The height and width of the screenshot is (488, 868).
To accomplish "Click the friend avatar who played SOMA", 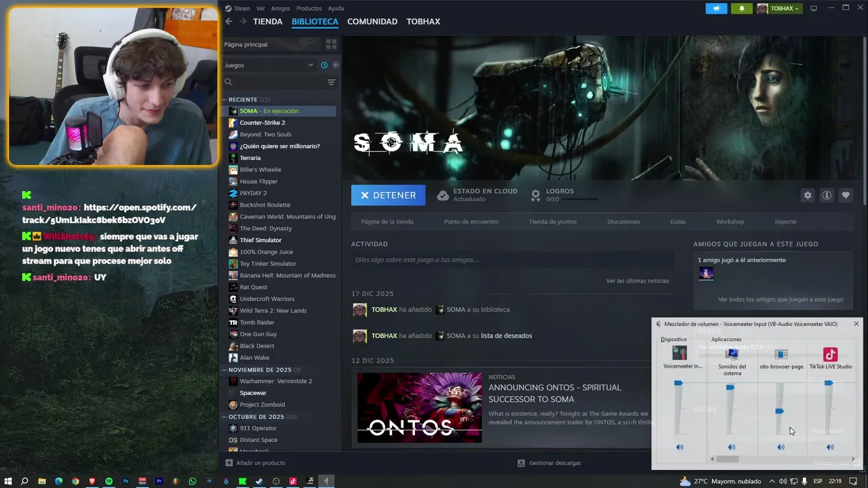I will coord(706,274).
